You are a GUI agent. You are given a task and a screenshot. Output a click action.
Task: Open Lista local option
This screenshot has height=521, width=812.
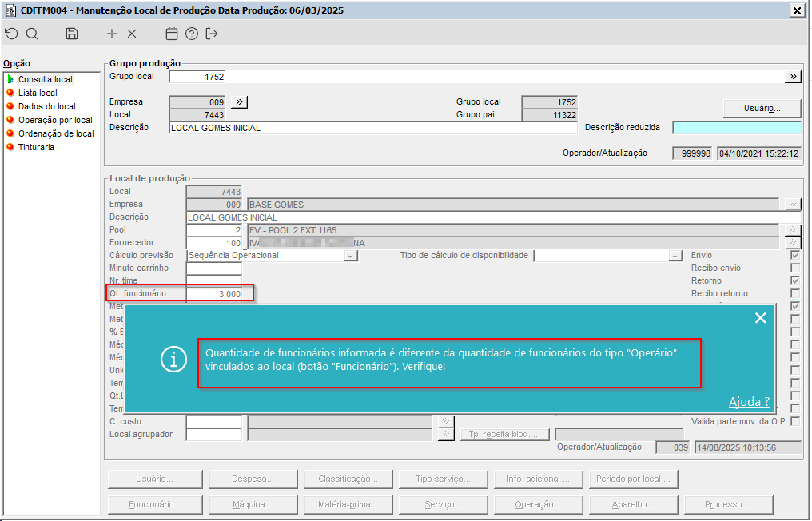pyautogui.click(x=38, y=93)
